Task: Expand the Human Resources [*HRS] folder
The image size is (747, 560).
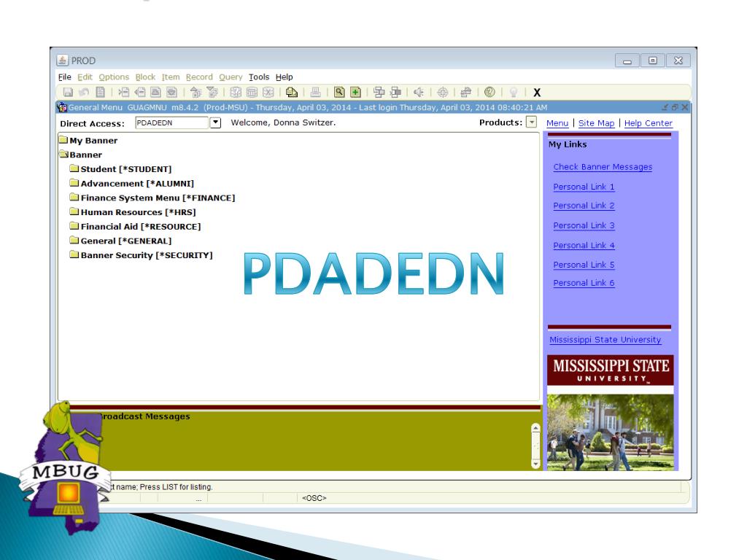Action: [74, 212]
